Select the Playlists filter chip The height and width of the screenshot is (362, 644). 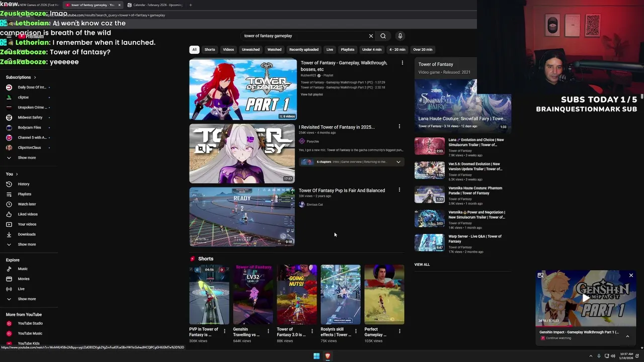click(348, 49)
